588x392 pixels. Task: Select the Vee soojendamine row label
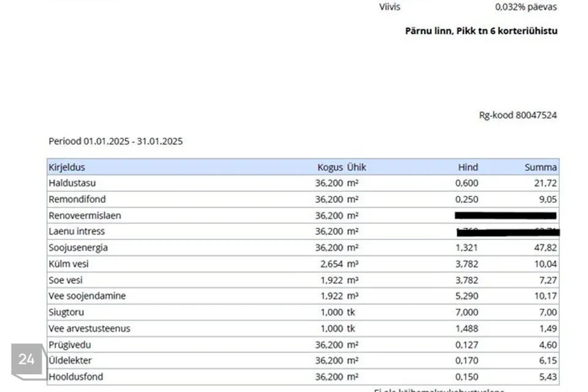tap(87, 296)
